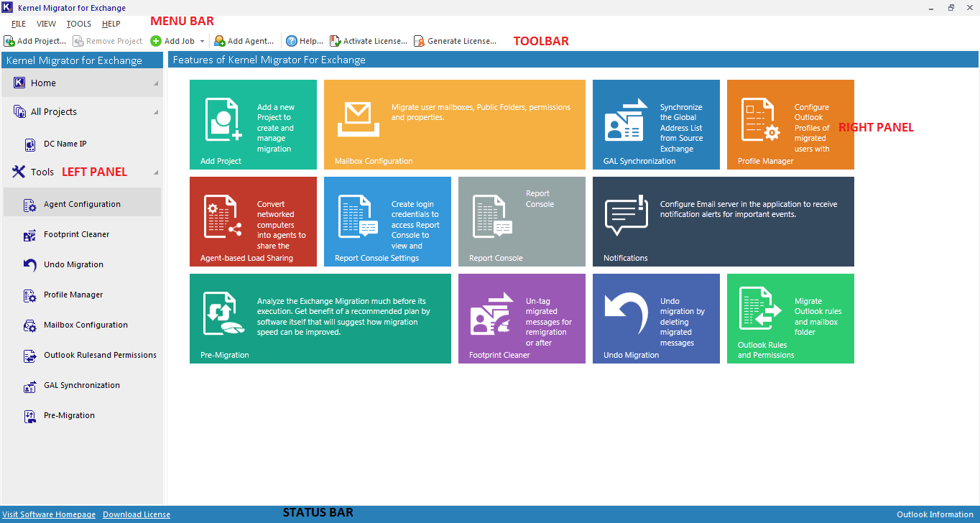Screen dimensions: 980x523
Task: Click the Profile Manager sidebar icon
Action: pos(30,295)
